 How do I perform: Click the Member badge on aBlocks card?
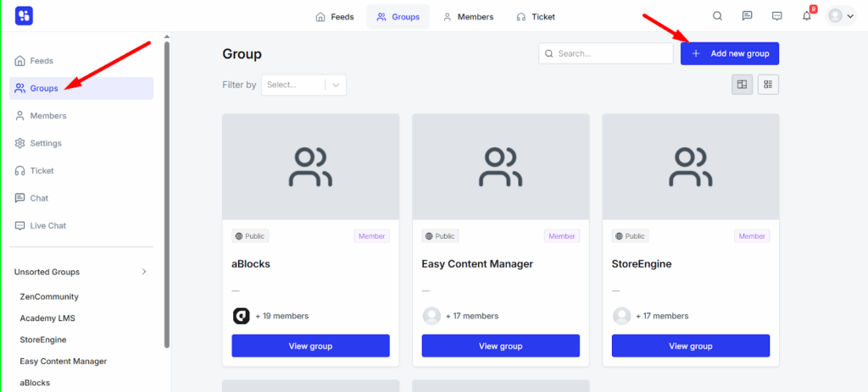coord(372,236)
